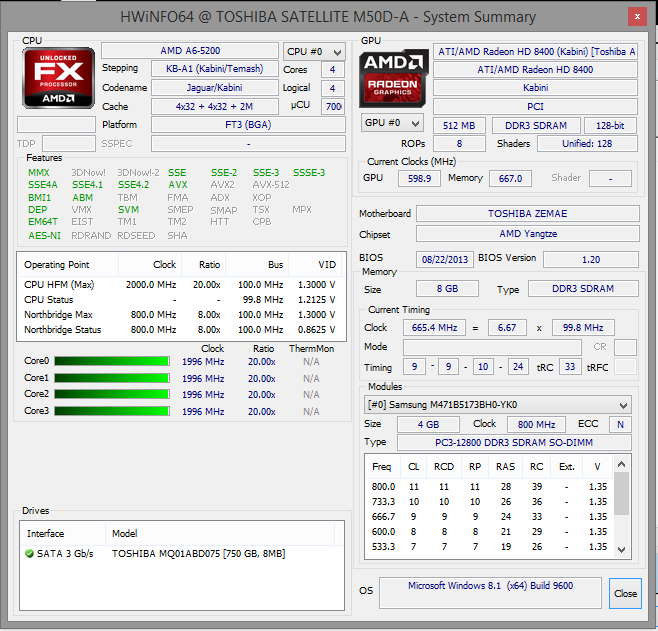Click the Core1 usage bar
Screen dimensions: 658x631
click(x=112, y=378)
